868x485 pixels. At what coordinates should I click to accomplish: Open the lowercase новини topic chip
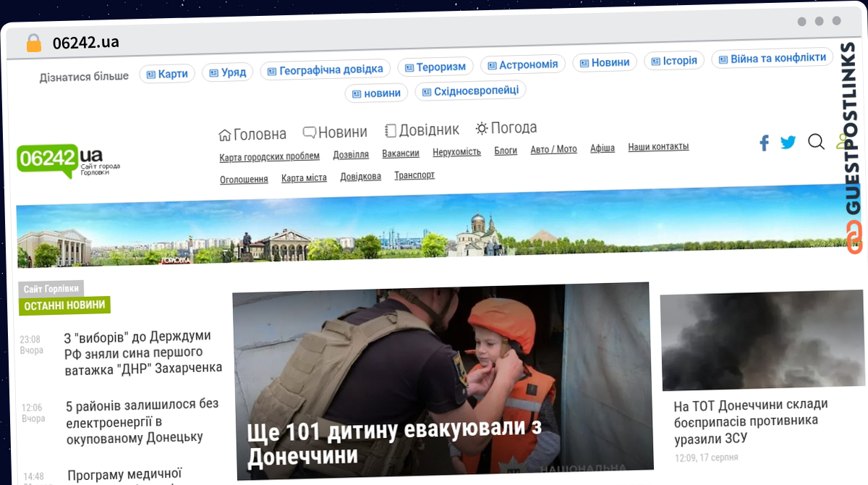pyautogui.click(x=376, y=93)
